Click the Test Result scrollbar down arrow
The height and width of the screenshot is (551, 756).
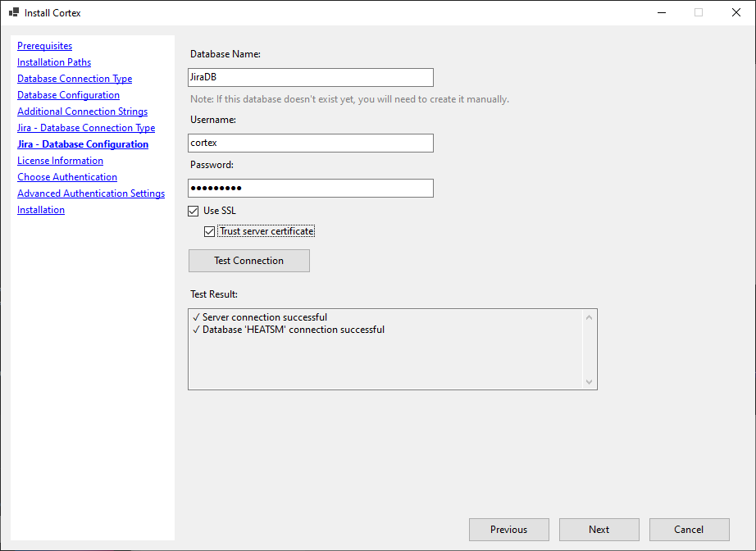pos(590,380)
